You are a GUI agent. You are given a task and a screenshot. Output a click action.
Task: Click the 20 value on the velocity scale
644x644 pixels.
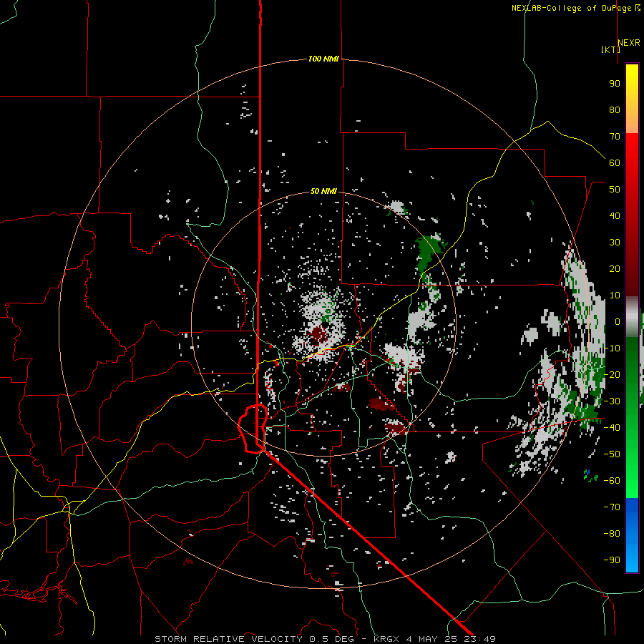(615, 268)
